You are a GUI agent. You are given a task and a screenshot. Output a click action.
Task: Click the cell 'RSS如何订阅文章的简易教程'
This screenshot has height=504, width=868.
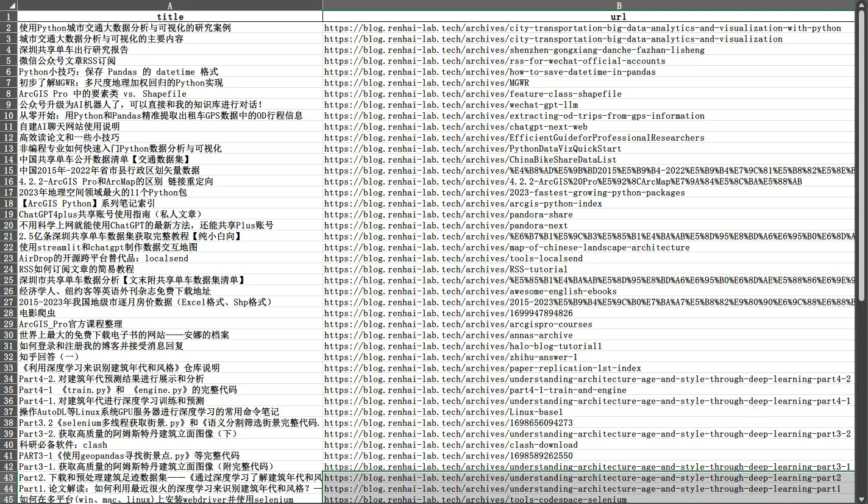pyautogui.click(x=170, y=269)
